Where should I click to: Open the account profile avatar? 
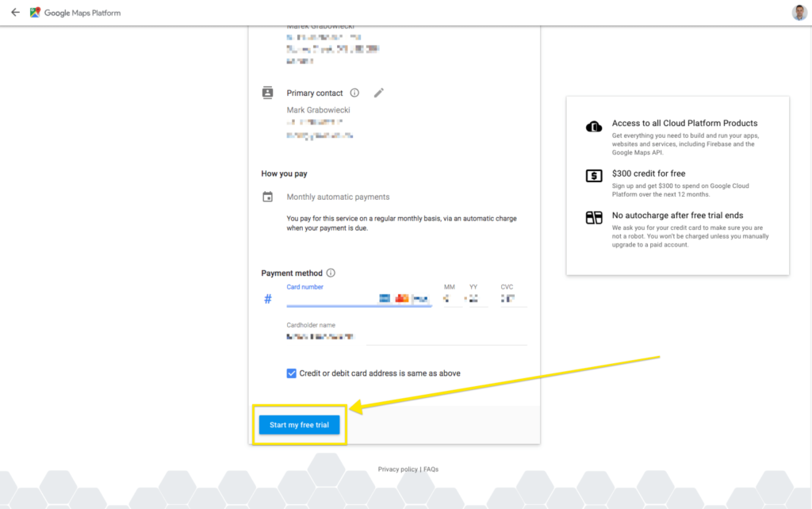click(x=799, y=13)
